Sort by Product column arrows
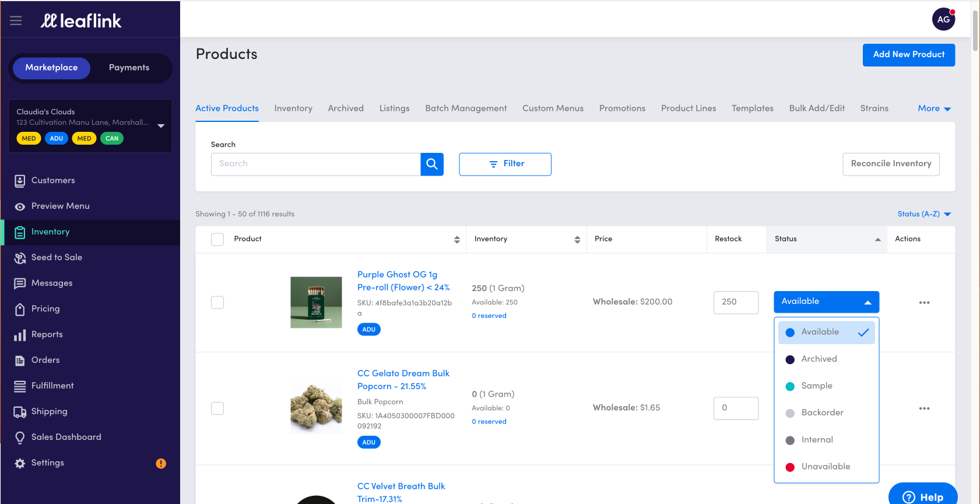 click(x=456, y=239)
